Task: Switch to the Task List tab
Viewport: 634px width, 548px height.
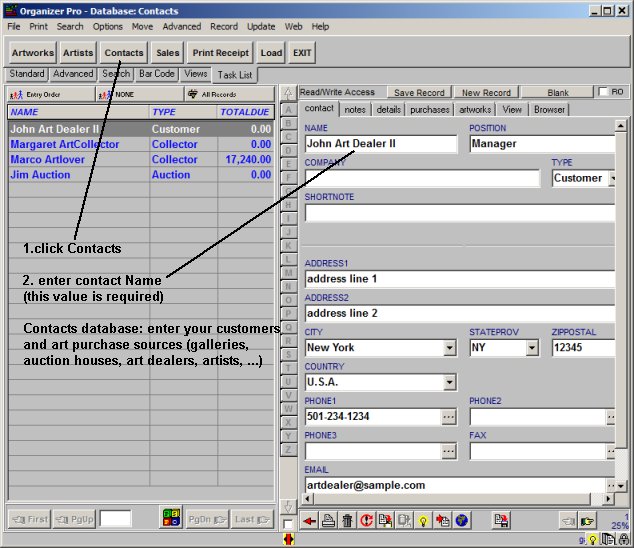Action: tap(235, 75)
